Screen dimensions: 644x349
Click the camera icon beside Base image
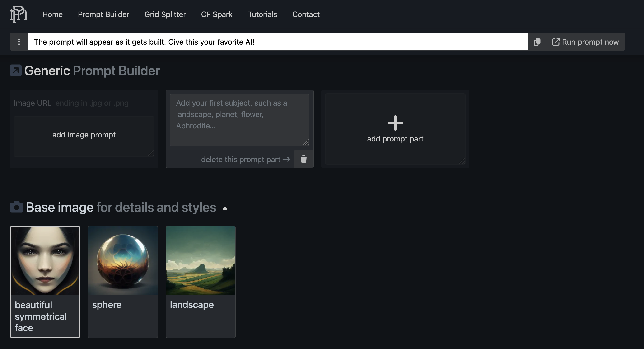(17, 207)
